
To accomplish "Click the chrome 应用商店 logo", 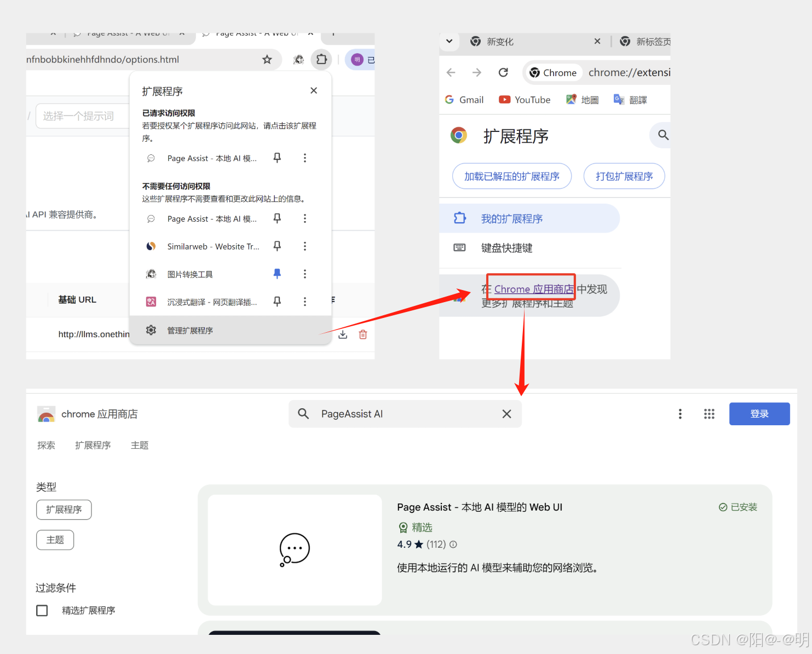I will point(88,414).
